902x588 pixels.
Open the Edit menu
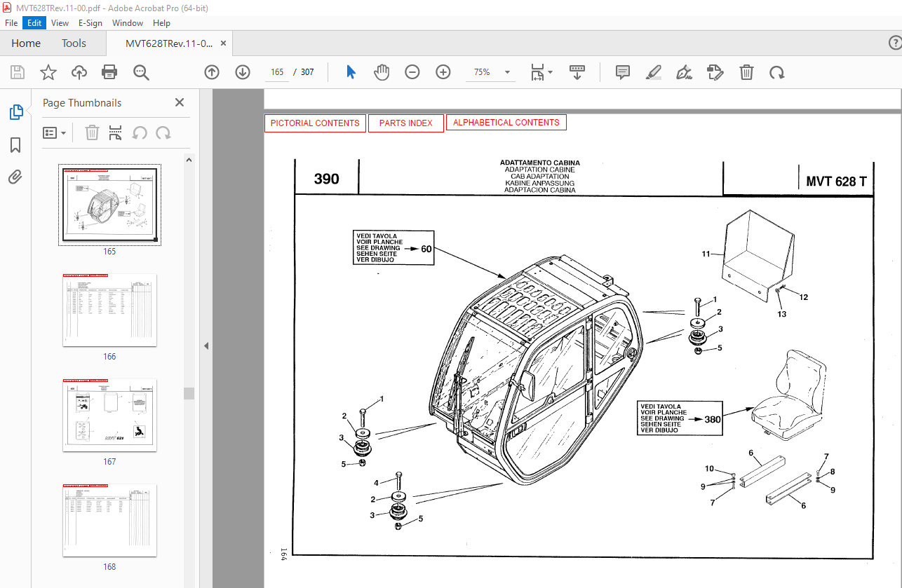point(34,23)
